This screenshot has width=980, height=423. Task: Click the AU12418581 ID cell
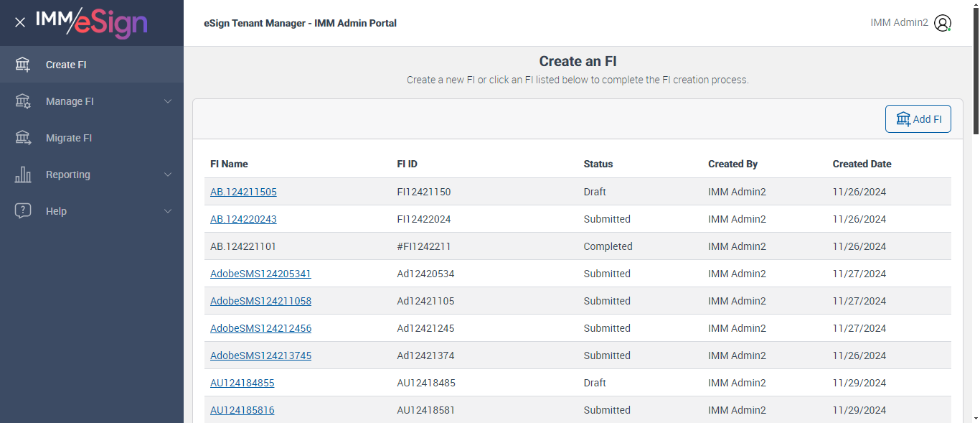pyautogui.click(x=426, y=410)
